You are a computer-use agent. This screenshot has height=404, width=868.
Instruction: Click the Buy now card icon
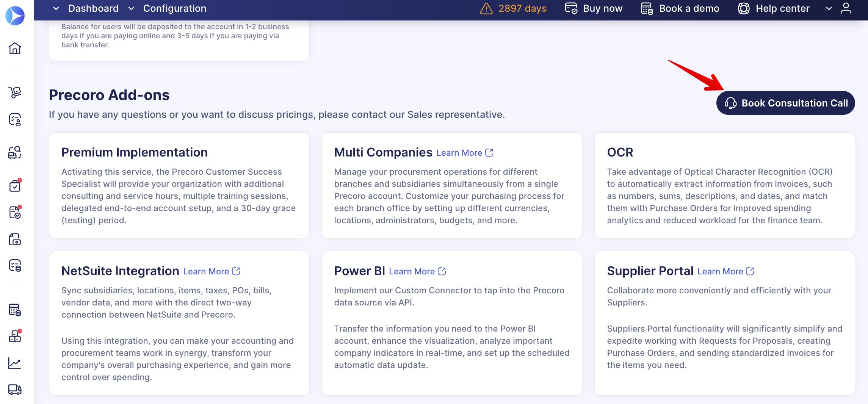[571, 8]
